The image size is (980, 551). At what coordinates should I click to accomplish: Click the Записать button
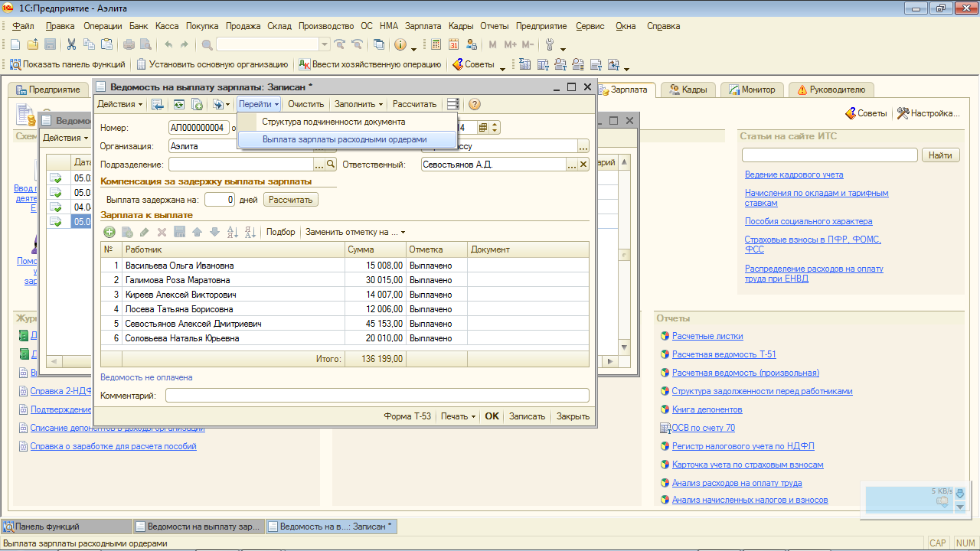[x=527, y=416]
